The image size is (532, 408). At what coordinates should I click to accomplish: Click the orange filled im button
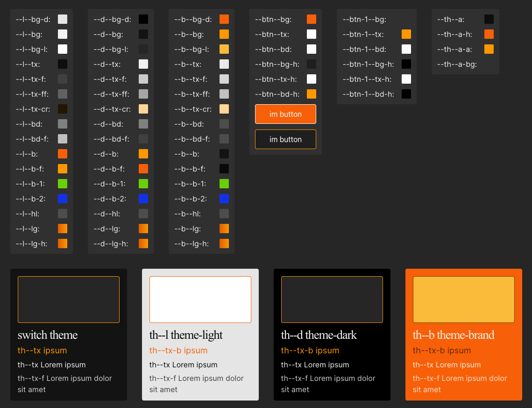285,114
